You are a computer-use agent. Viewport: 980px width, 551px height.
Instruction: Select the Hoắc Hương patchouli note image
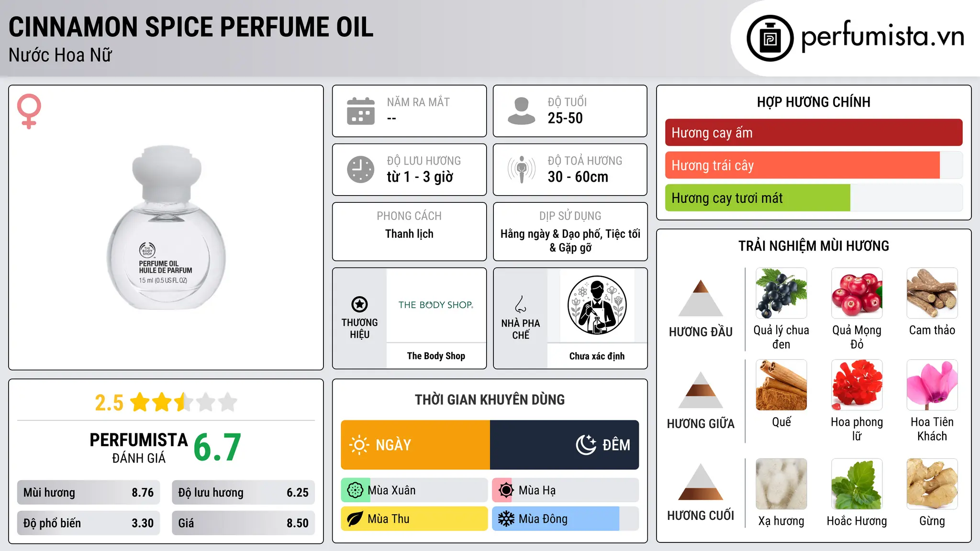coord(857,484)
